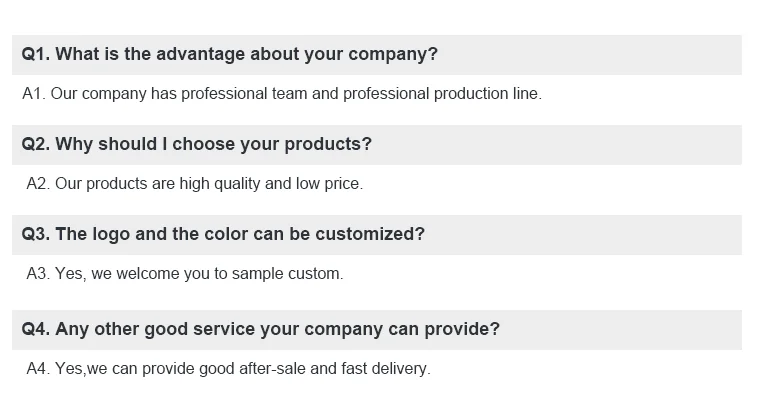Click the 'A1.' answer label
The width and height of the screenshot is (769, 417).
(34, 94)
